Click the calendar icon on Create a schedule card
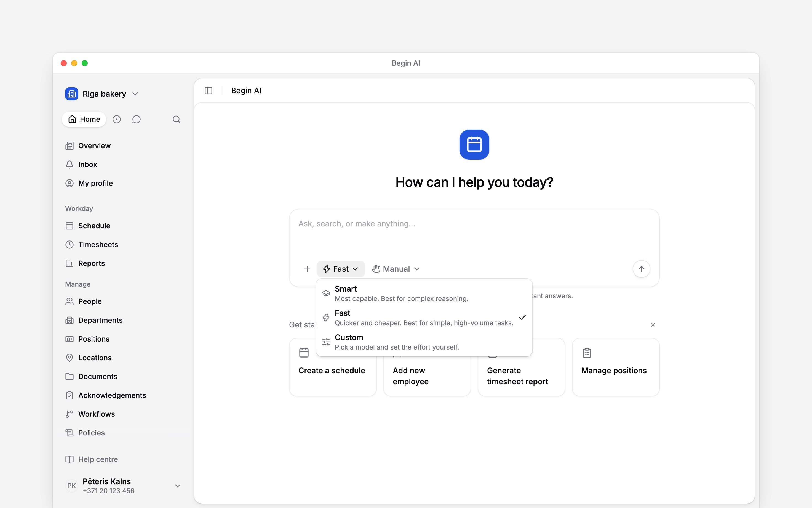 point(304,353)
